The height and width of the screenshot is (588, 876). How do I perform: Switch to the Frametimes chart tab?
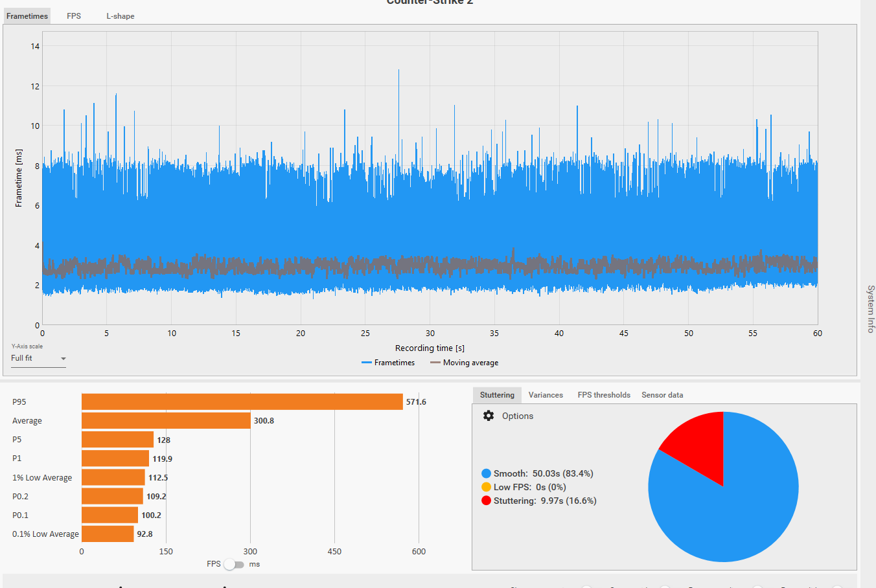[x=27, y=16]
